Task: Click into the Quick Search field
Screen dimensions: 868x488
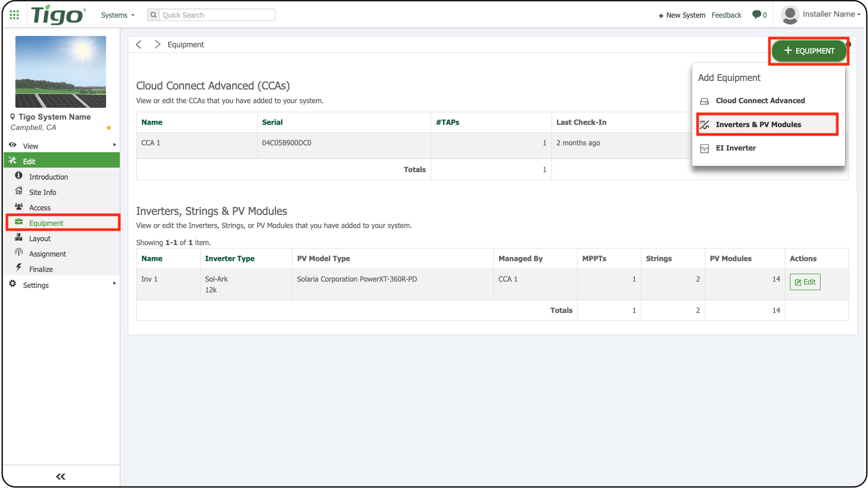Action: click(x=217, y=15)
